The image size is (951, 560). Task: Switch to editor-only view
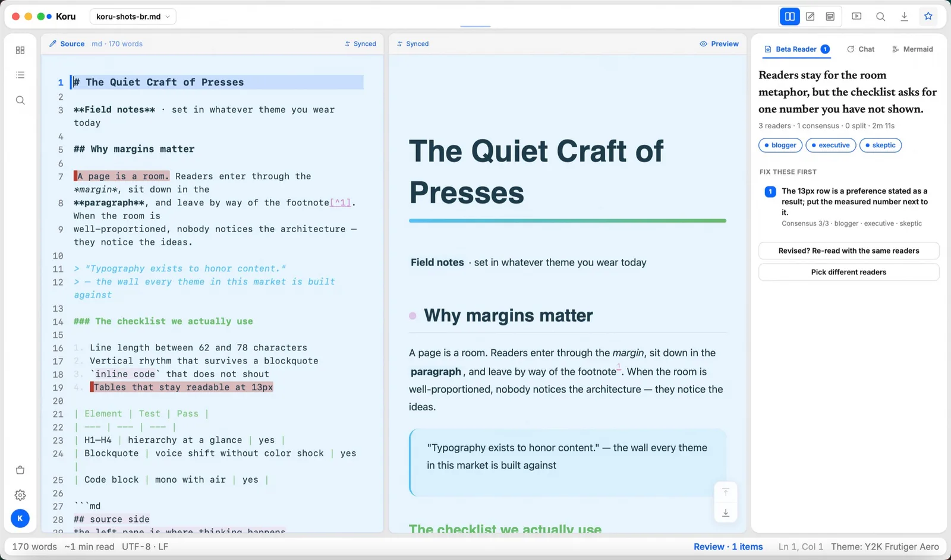[x=810, y=17]
